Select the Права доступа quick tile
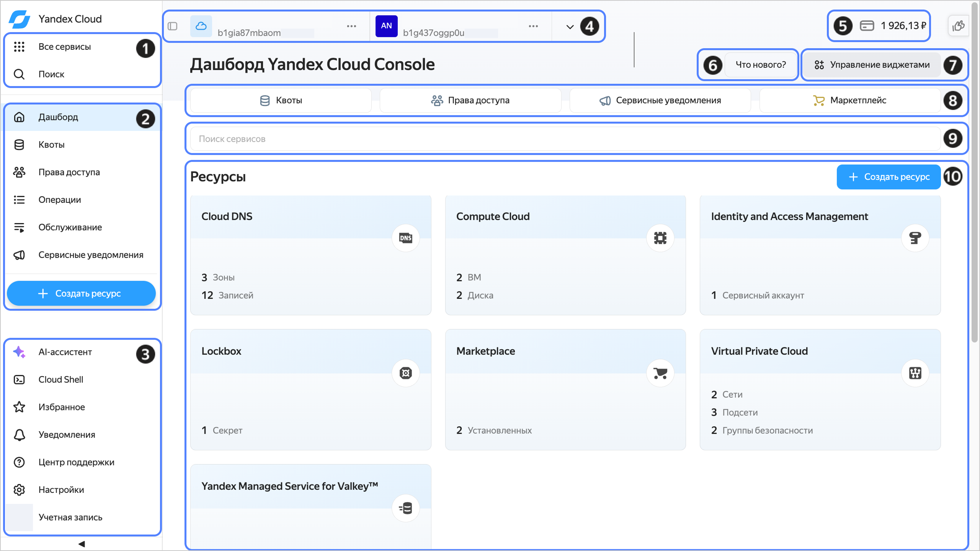This screenshot has height=551, width=980. (470, 100)
